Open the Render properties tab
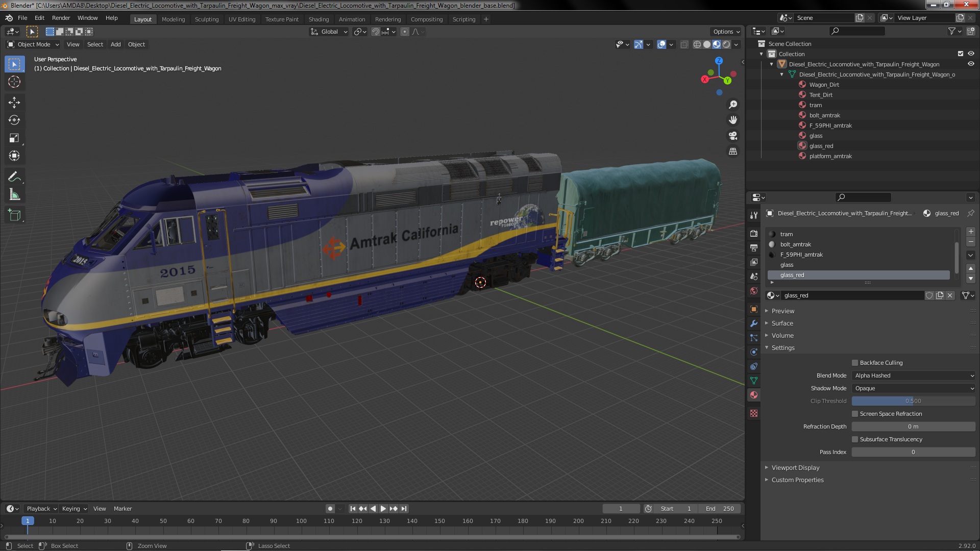Viewport: 980px width, 551px height. pos(754,233)
